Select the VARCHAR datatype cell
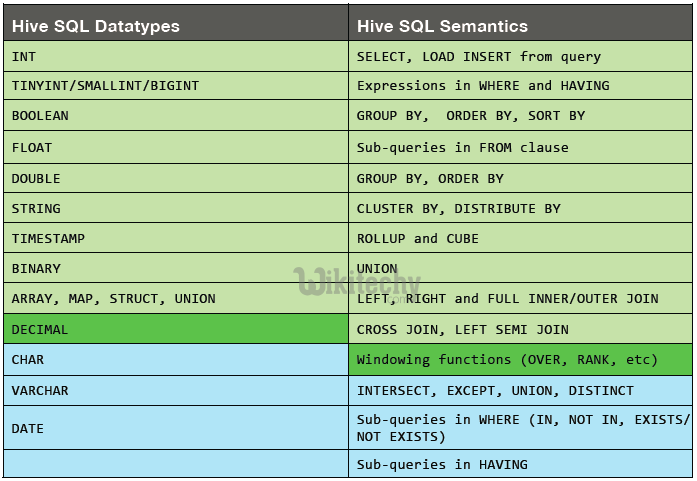 175,390
